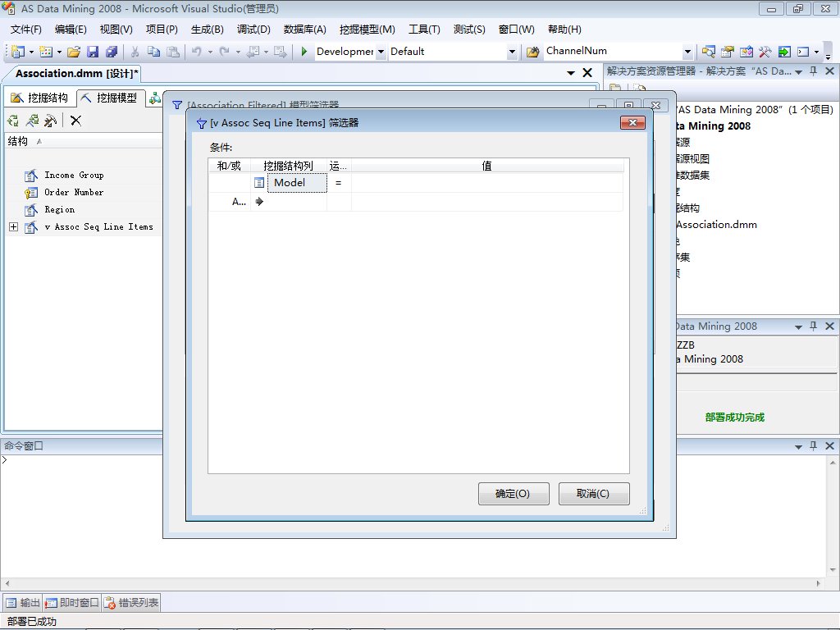Image resolution: width=840 pixels, height=630 pixels.
Task: Select the Income Group column in structure list
Action: pyautogui.click(x=74, y=176)
